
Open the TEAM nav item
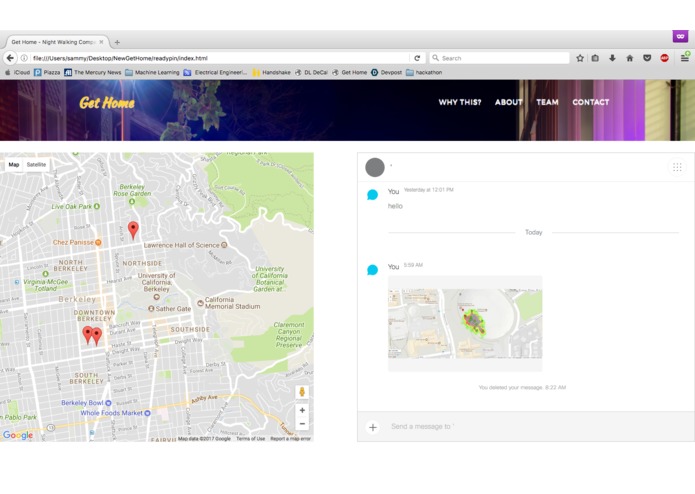[x=547, y=102]
